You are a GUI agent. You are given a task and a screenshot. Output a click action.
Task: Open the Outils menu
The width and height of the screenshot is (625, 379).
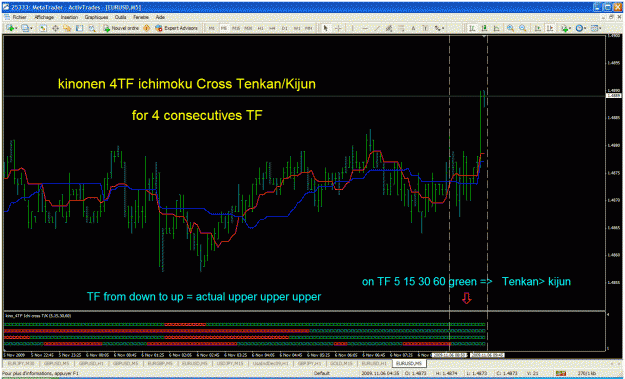coord(120,18)
